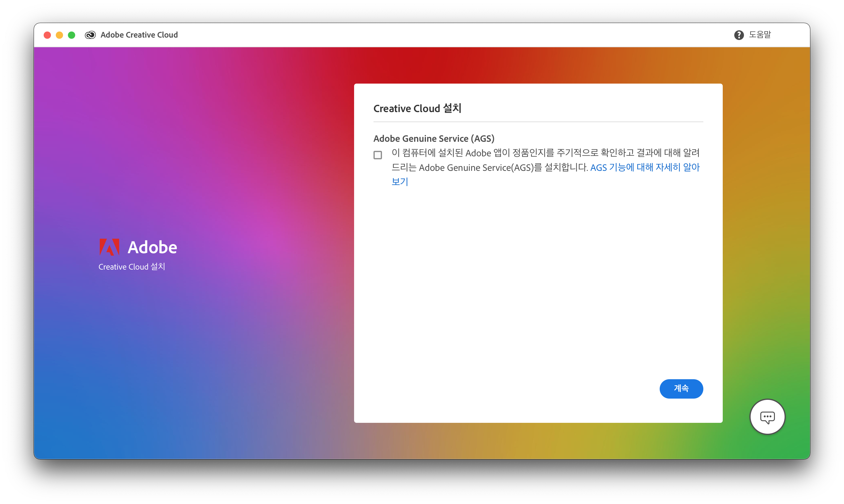Open the 도움말 help menu text

point(760,35)
